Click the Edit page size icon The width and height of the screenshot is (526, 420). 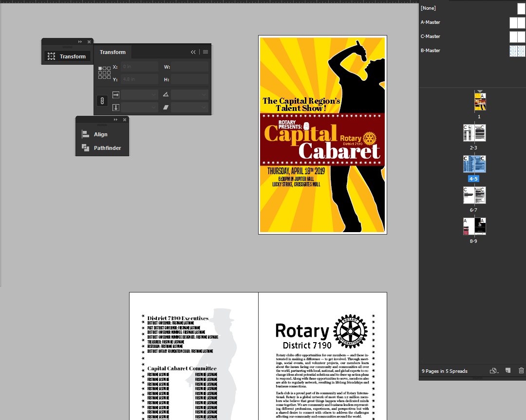(x=494, y=371)
